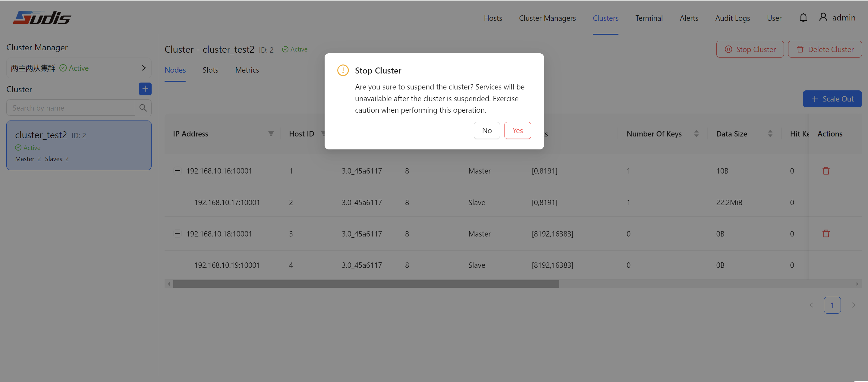Click the 10B data size cell
Screen dimensions: 868x382
pos(722,171)
